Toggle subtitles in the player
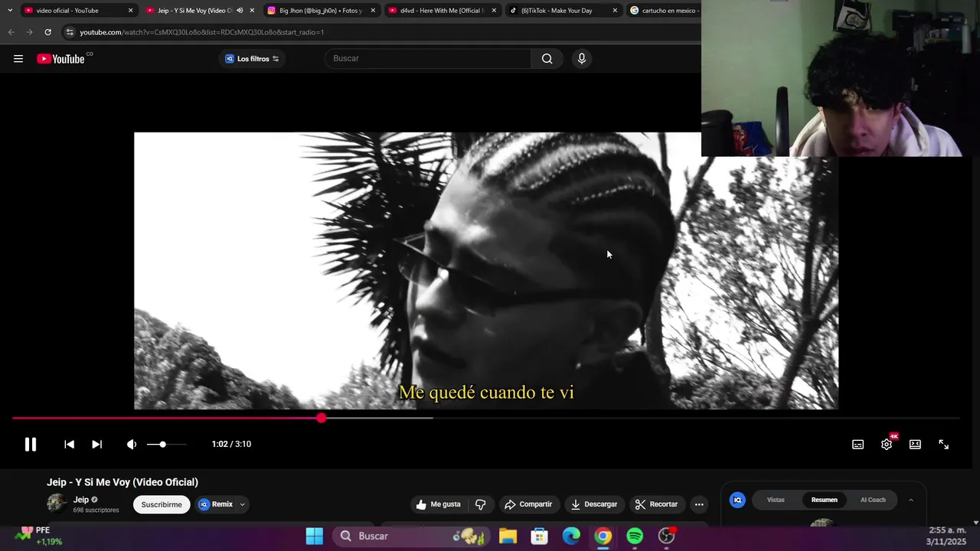 tap(858, 444)
